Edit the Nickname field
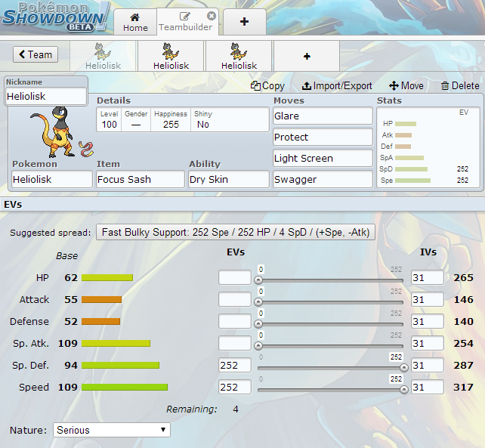Viewport: 485px width, 448px height. tap(46, 96)
